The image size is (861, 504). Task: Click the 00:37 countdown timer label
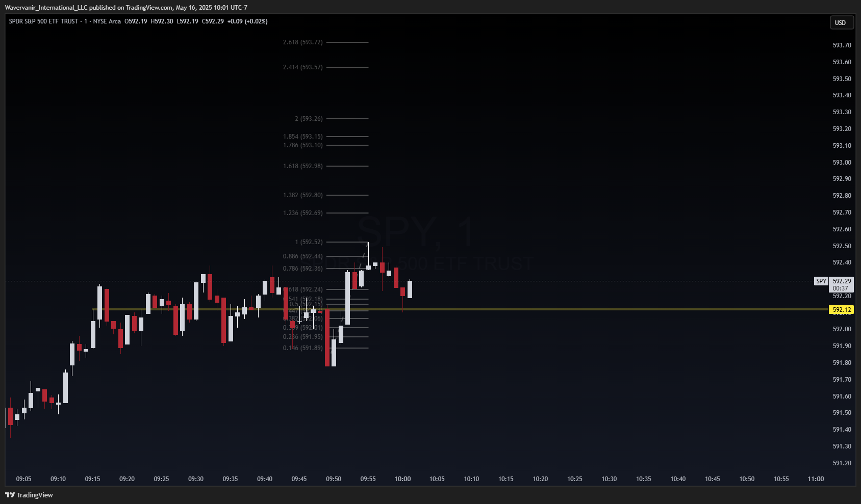[x=840, y=288]
